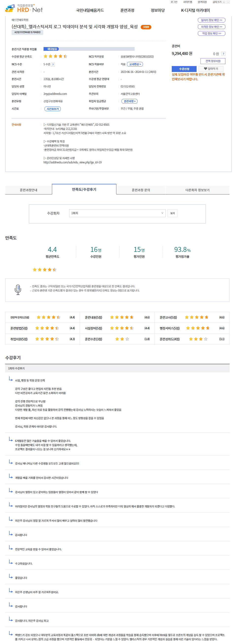Click the microphone notice icon
The image size is (234, 644).
click(18, 290)
